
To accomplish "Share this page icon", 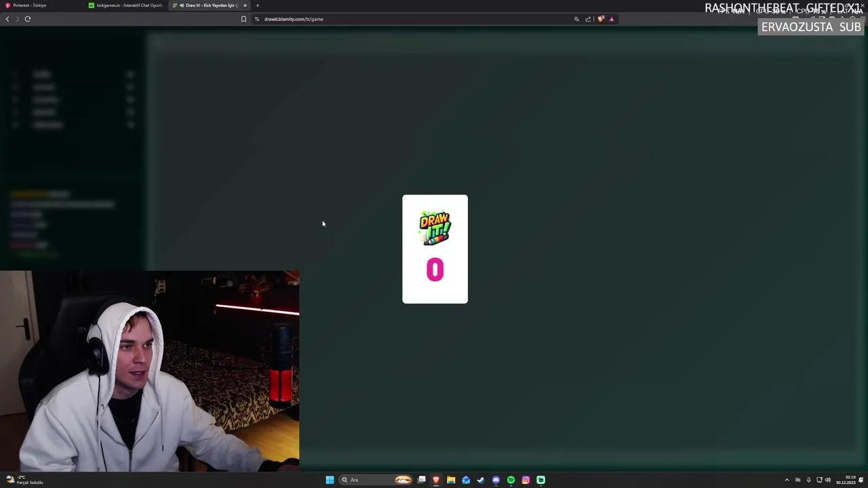I will (x=588, y=19).
